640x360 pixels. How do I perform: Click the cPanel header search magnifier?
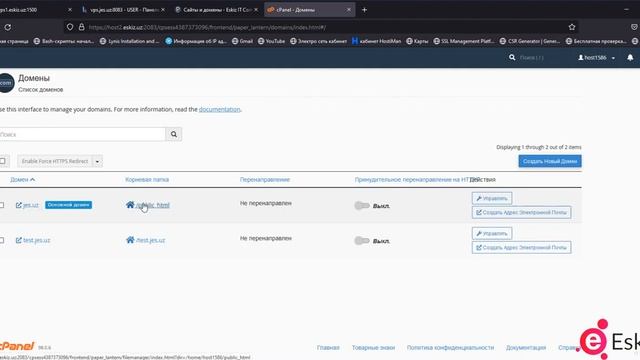click(x=512, y=58)
